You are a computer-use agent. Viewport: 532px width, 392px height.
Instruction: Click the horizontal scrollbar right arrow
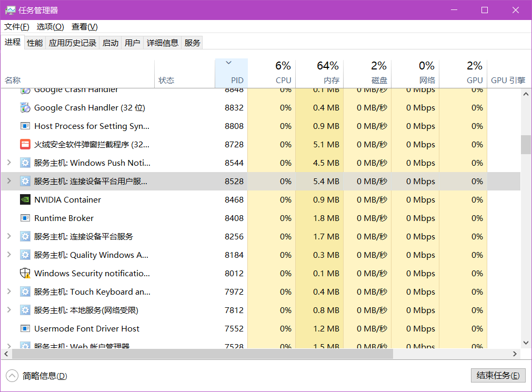(515, 354)
